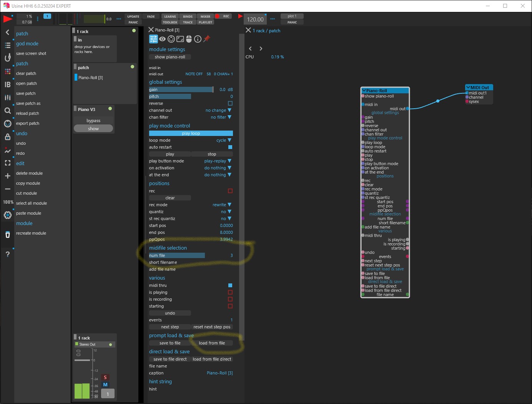Click the mouse icon in Piano-Roll toolbar
This screenshot has width=532, height=404.
point(189,39)
